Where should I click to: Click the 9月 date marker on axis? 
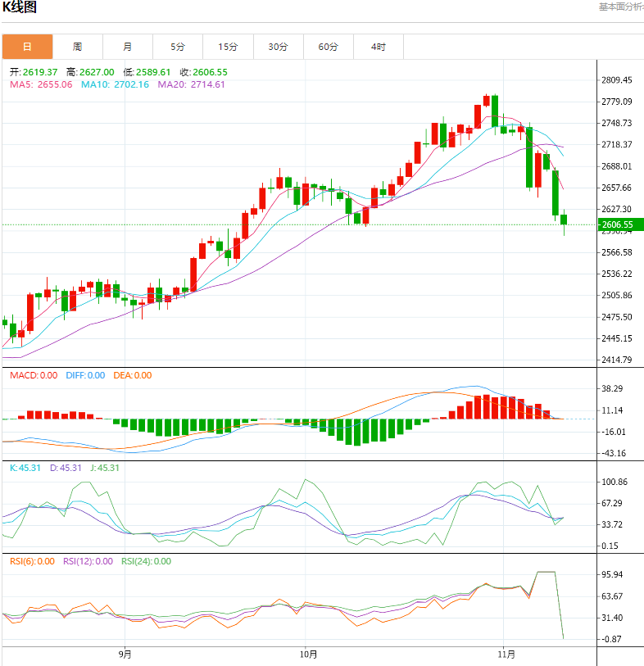pyautogui.click(x=125, y=654)
